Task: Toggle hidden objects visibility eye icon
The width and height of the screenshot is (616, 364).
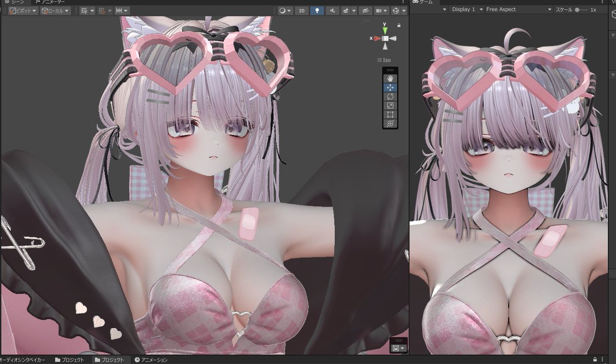Action: coord(365,10)
